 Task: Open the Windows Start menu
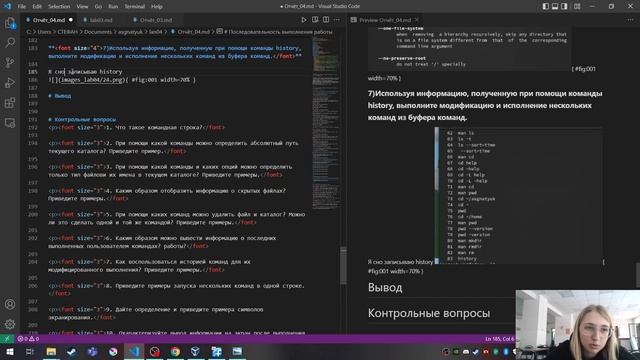(x=9, y=351)
